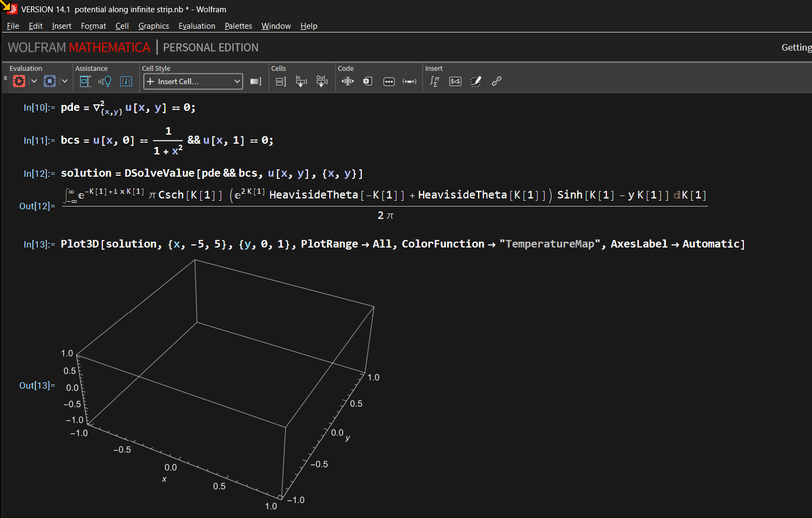Toggle output cells visibility icon
The width and height of the screenshot is (812, 518).
pyautogui.click(x=321, y=81)
